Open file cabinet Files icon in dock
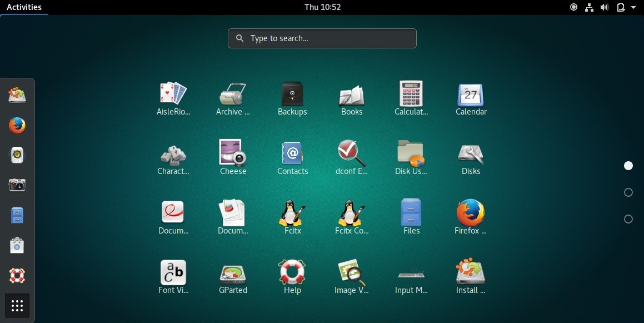This screenshot has height=323, width=644. click(x=17, y=215)
